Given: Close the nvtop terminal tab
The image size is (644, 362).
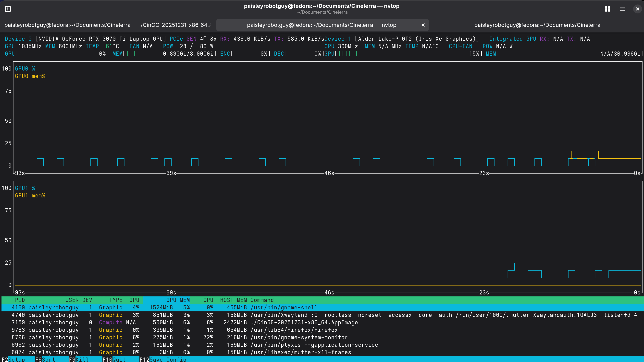Looking at the screenshot, I should (423, 25).
